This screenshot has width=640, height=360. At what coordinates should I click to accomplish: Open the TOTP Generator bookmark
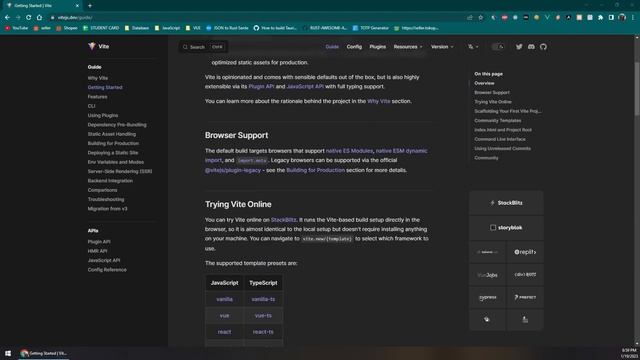(371, 28)
